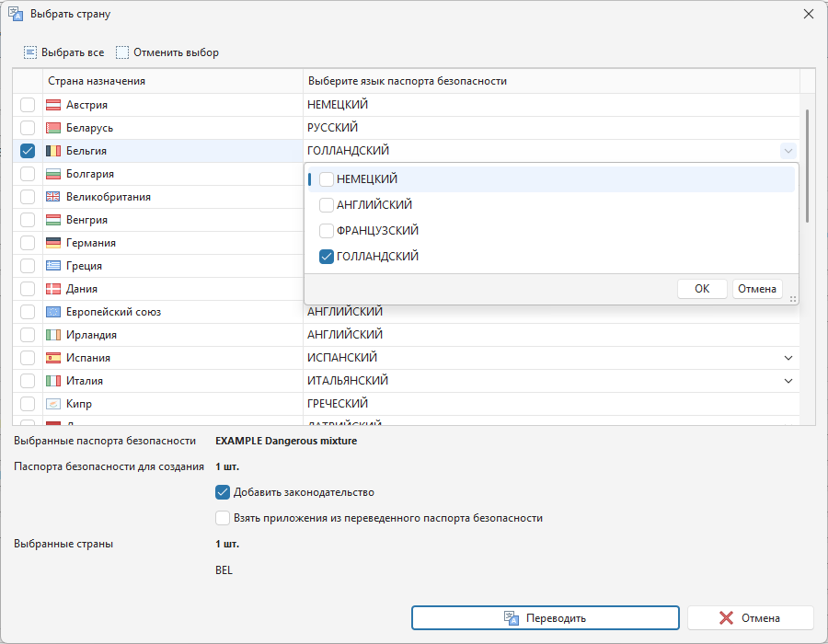Image resolution: width=828 pixels, height=644 pixels.
Task: Click the Ireland flag icon
Action: [x=53, y=335]
